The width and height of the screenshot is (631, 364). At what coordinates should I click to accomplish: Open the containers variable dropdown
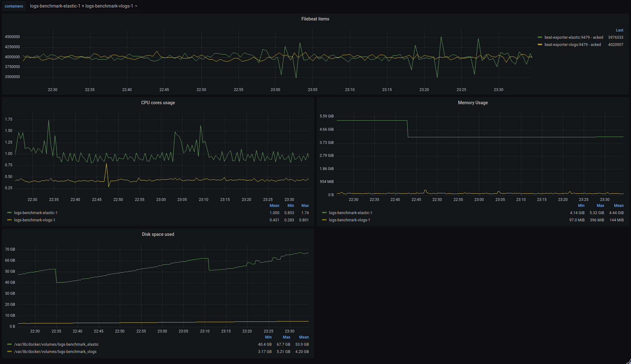pyautogui.click(x=84, y=6)
